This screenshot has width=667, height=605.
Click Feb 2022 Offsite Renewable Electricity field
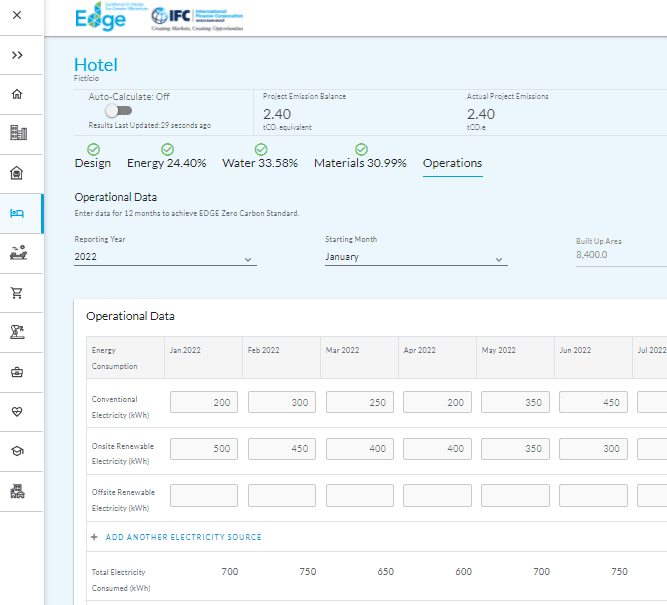(x=282, y=496)
